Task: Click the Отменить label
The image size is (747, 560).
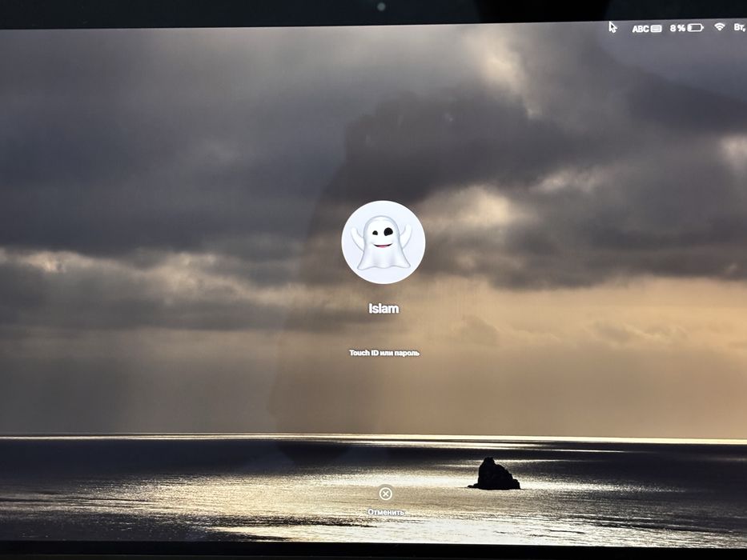Action: [x=385, y=512]
